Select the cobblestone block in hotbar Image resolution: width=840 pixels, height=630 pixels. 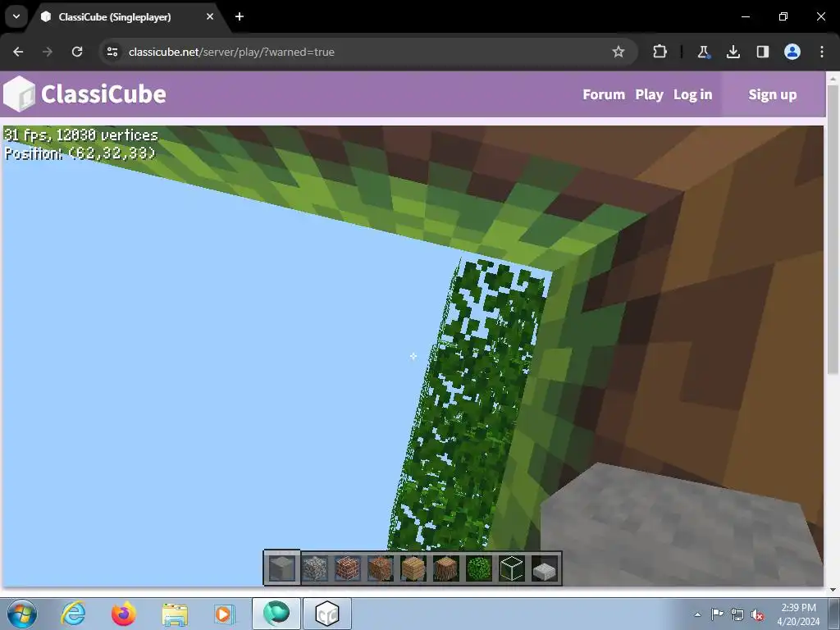[315, 568]
